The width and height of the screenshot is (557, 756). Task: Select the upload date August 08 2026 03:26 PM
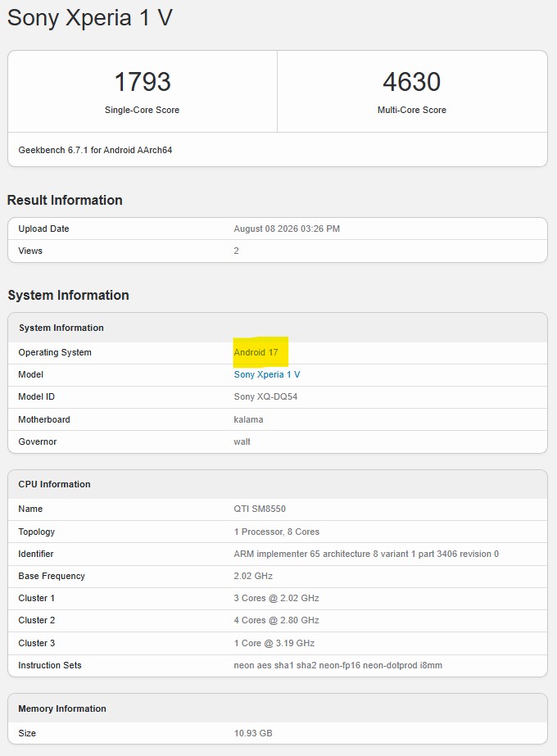287,229
